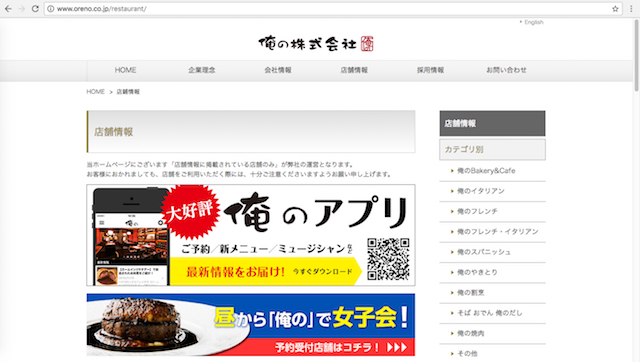Viewport: 640px width, 362px height.
Task: Open the お問い合わせ navigation tab
Action: [507, 70]
